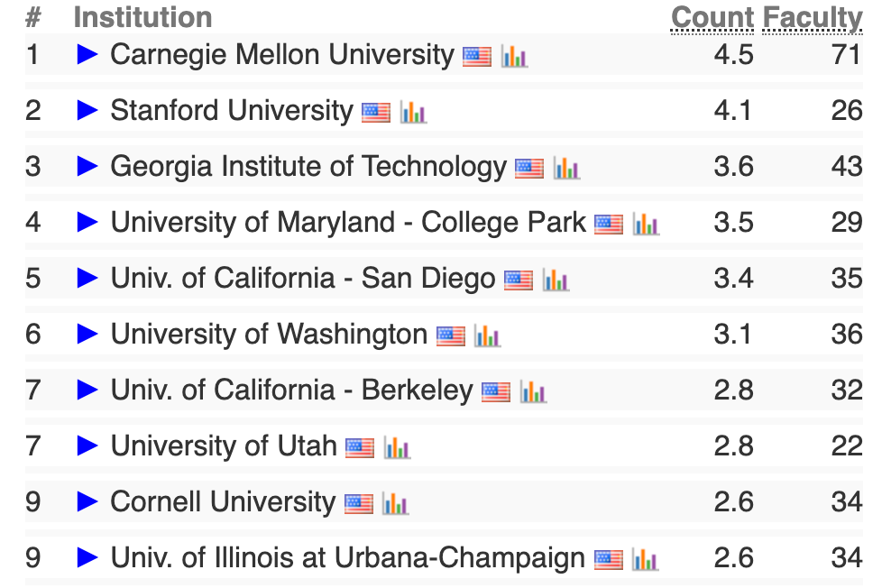Expand the Carnegie Mellon University faculty list
This screenshot has width=882, height=588.
click(87, 55)
